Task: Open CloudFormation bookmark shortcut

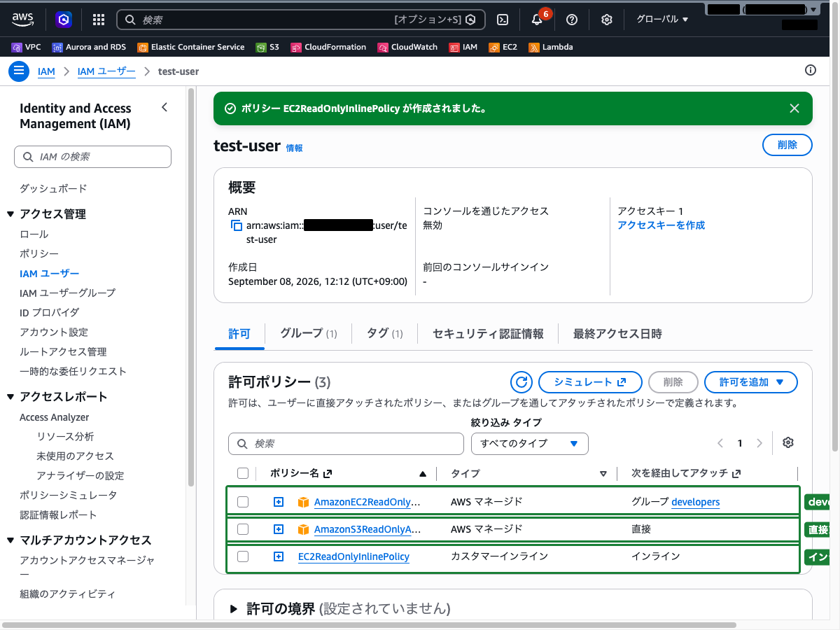Action: 328,47
